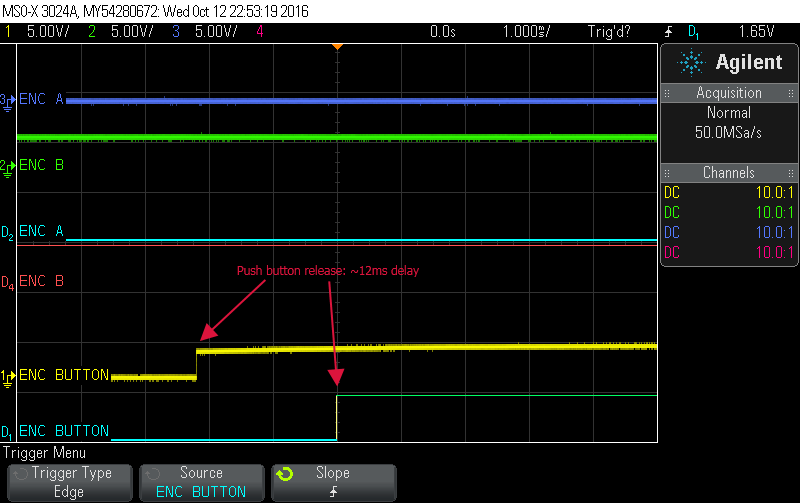Click the rising edge trigger icon in top bar
800x503 pixels.
[x=667, y=31]
